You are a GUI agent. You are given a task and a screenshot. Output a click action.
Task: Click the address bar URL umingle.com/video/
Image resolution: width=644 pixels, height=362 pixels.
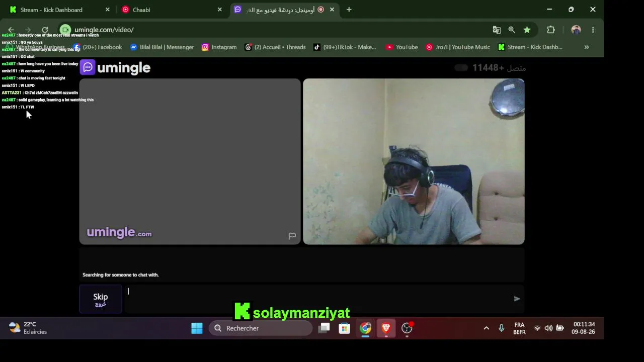[104, 30]
